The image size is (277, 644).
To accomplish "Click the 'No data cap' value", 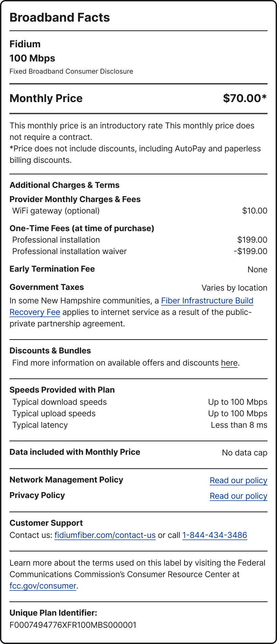I will coord(244,453).
